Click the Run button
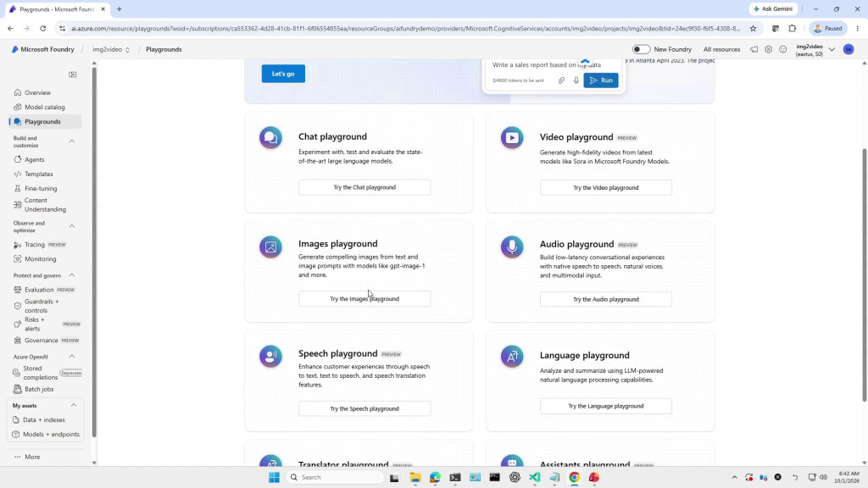The image size is (868, 488). tap(601, 80)
